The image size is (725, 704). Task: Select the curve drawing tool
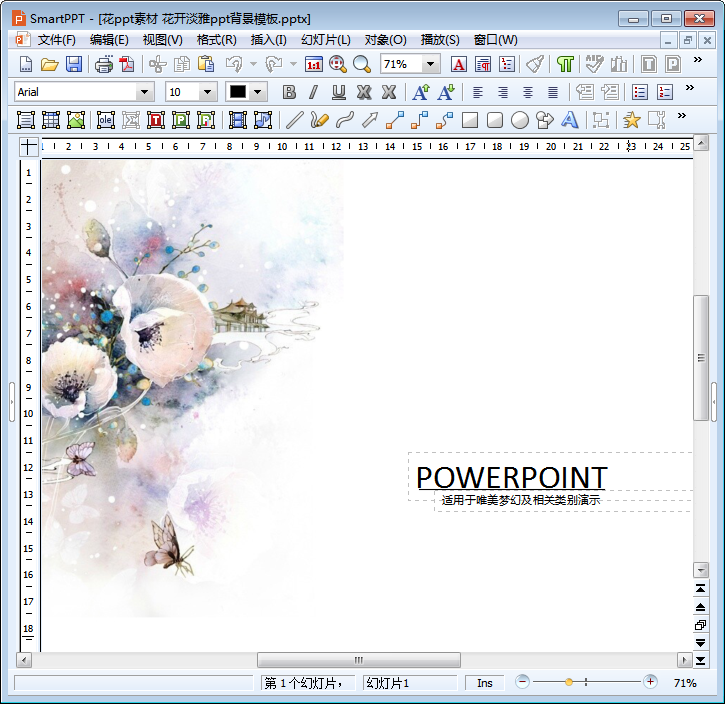tap(345, 120)
